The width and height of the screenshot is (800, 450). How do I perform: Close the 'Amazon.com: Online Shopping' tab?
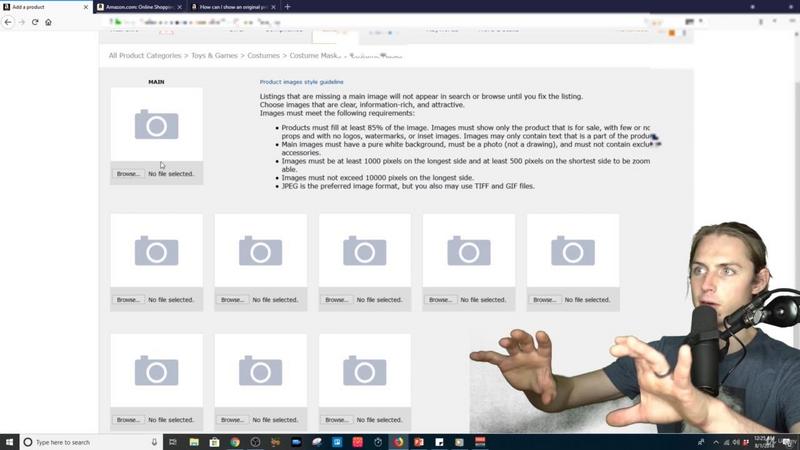[x=179, y=7]
